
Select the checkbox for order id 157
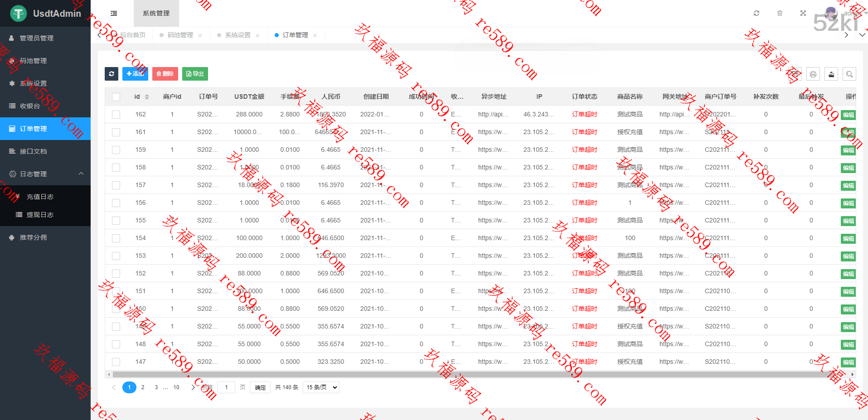pyautogui.click(x=116, y=185)
